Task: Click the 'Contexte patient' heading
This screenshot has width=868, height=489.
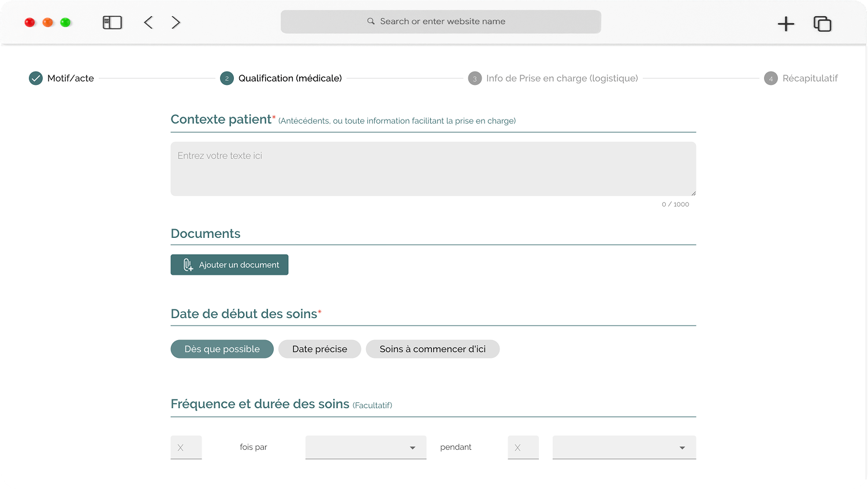Action: [221, 120]
